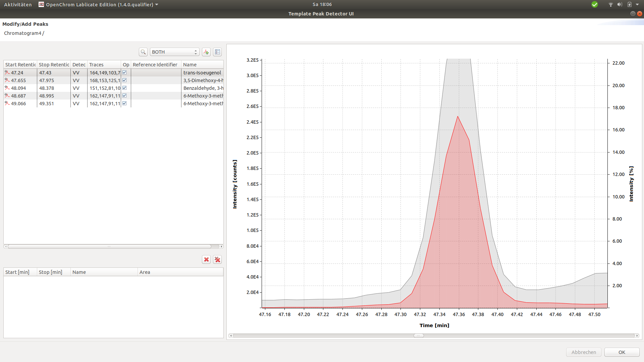Confirm peak changes with the OK button
Viewport: 644px width, 362px height.
622,352
